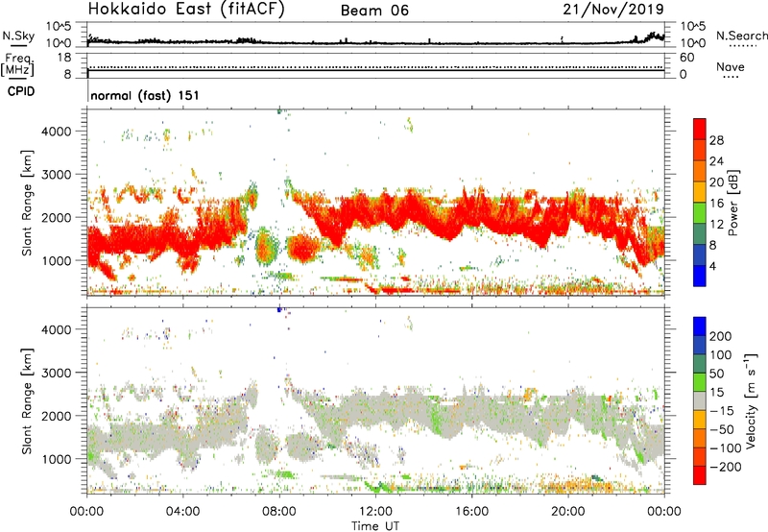768x532 pixels.
Task: Click the red top segment of Power colorbar
Action: [x=700, y=129]
